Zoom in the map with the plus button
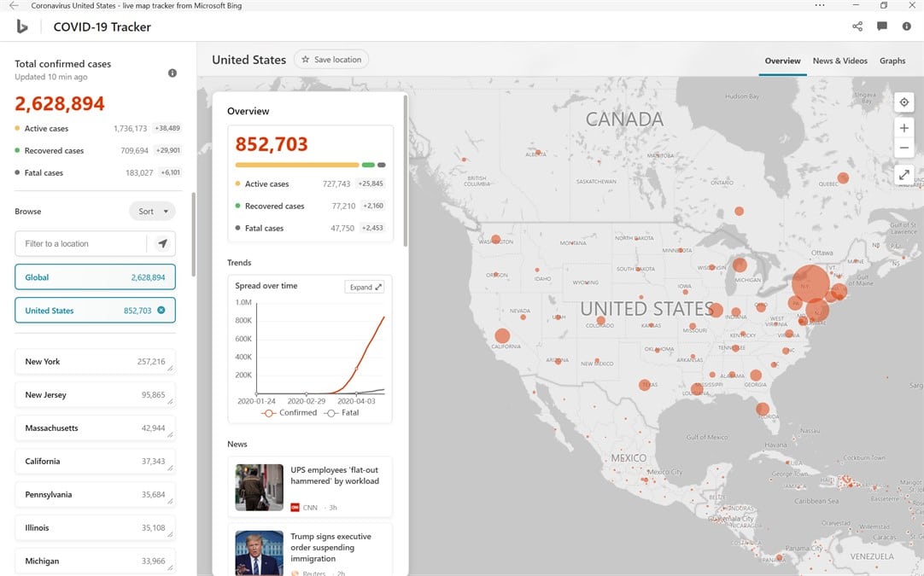This screenshot has width=924, height=576. pyautogui.click(x=904, y=128)
